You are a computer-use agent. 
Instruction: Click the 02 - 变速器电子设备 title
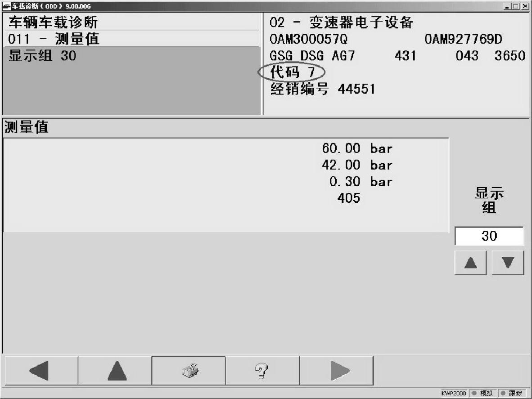click(341, 22)
